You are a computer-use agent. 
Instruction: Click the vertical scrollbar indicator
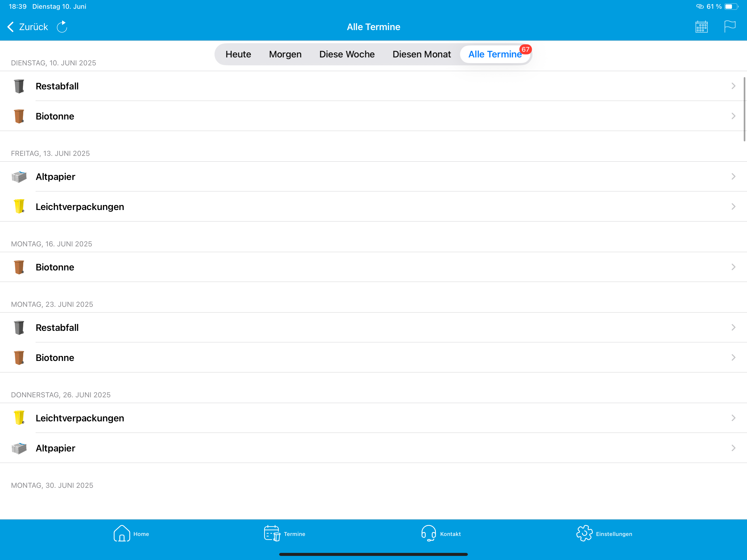tap(744, 109)
